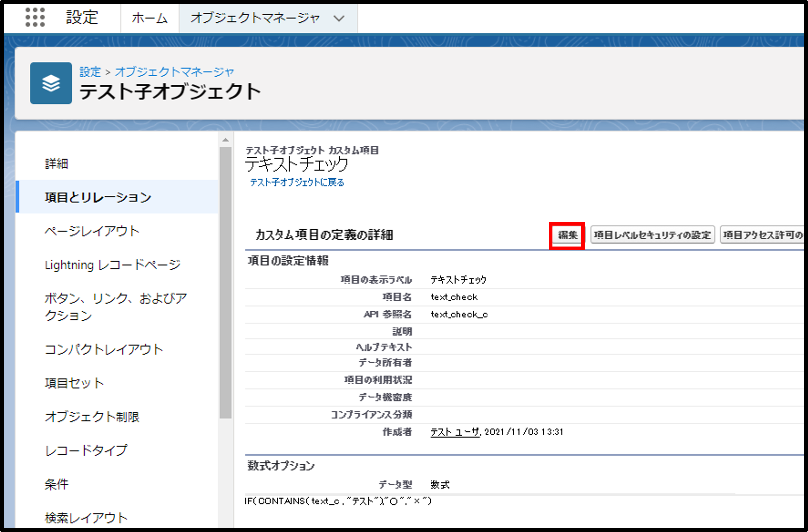The height and width of the screenshot is (532, 808).
Task: Expand the オブジェクトマネージャ tab chevron
Action: [x=339, y=18]
